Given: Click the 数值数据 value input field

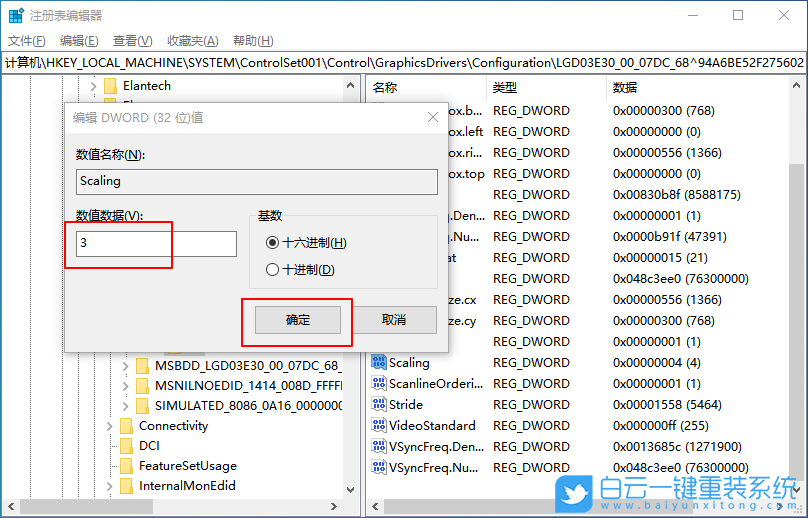Looking at the screenshot, I should (156, 244).
